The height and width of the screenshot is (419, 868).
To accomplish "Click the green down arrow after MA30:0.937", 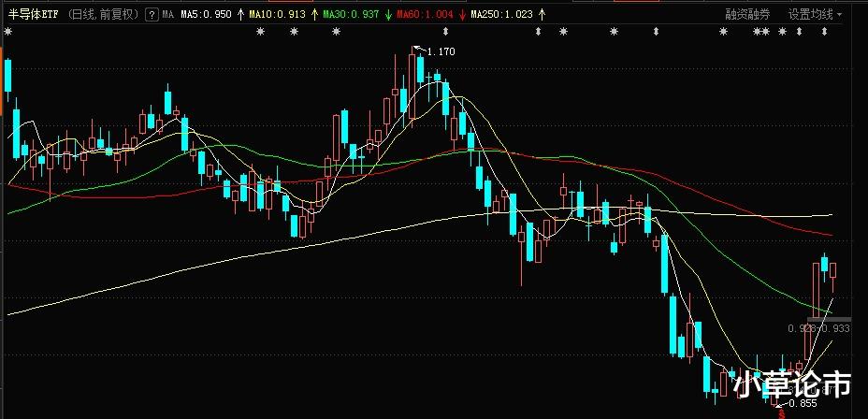I will click(388, 15).
